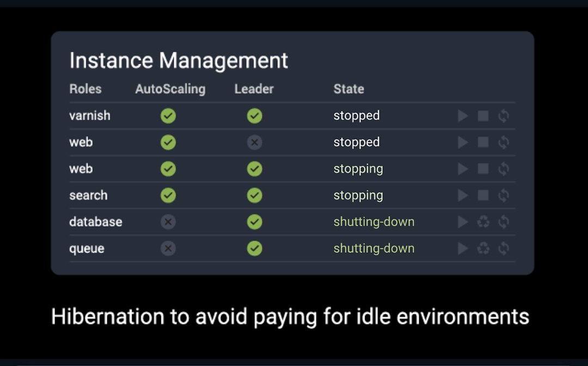Click the Leader column header
Viewport: 588px width, 366px height.
tap(254, 89)
